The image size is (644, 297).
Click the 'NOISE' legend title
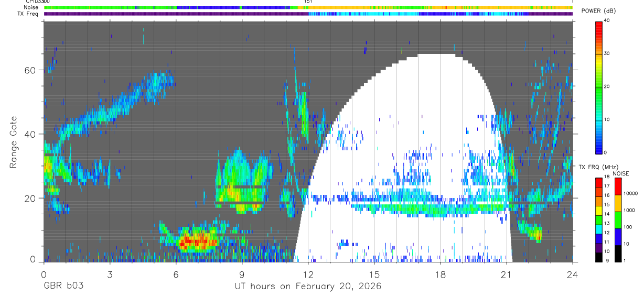(x=621, y=173)
